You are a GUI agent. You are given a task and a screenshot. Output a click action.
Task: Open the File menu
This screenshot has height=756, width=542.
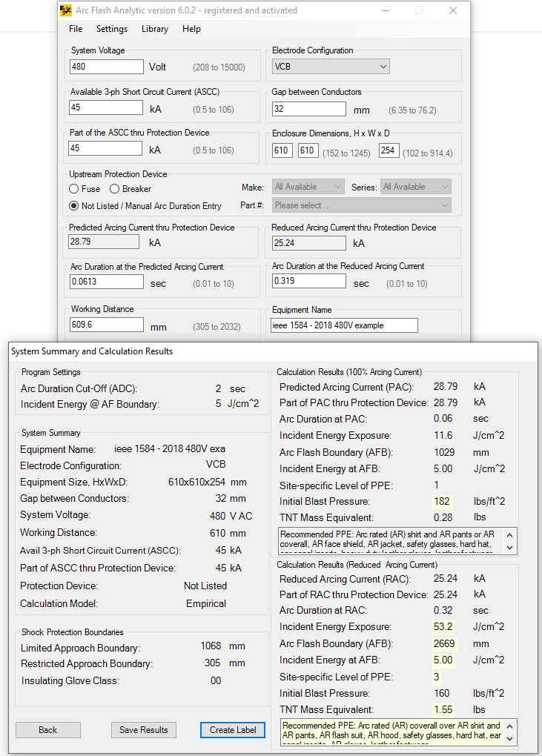tap(76, 29)
